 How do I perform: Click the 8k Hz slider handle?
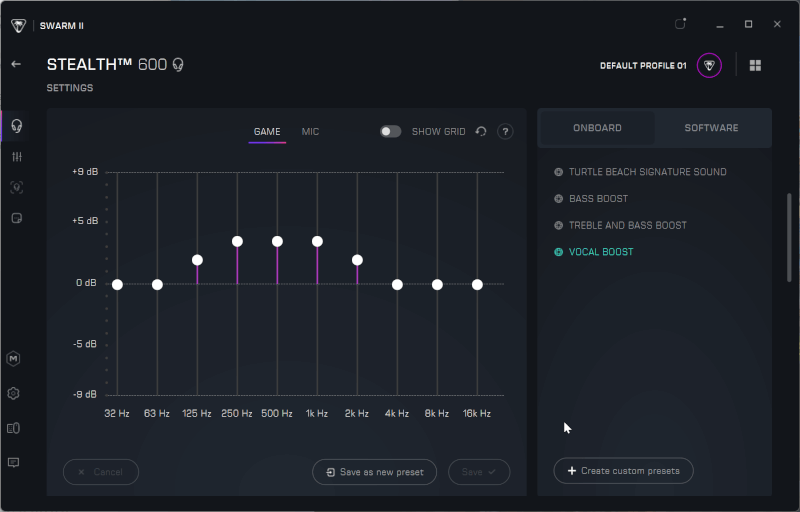point(437,285)
